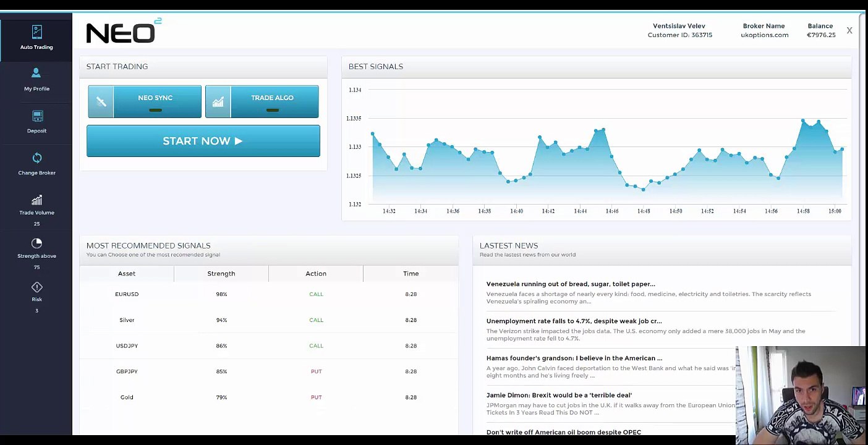
Task: Select the USDJPY signal row
Action: pyautogui.click(x=269, y=345)
